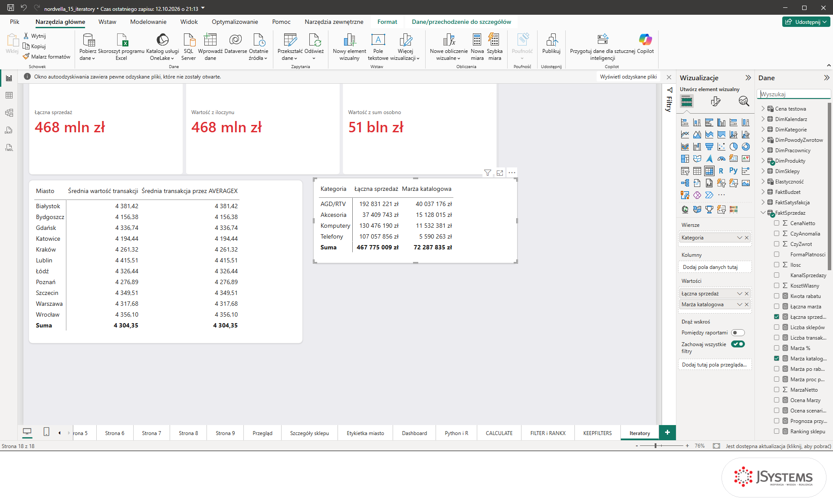
Task: Uncheck the Łączna sprzedaż field checkbox
Action: click(777, 317)
